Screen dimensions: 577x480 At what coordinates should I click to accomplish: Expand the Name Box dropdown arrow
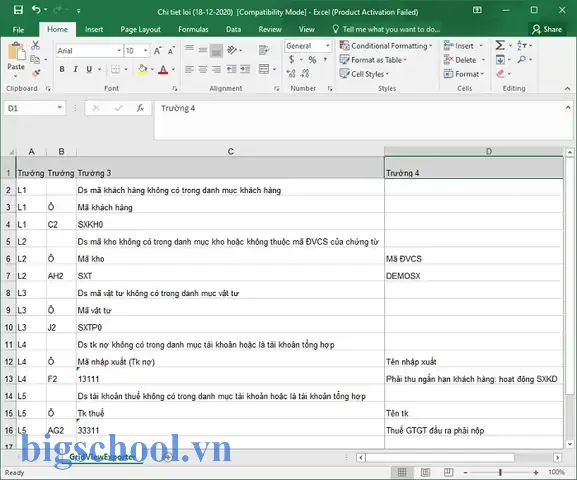pyautogui.click(x=59, y=108)
